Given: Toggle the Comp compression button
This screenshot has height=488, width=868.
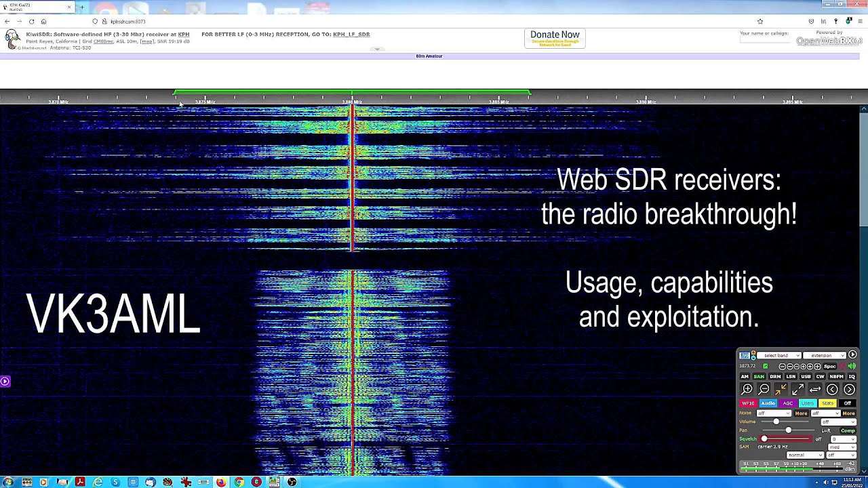Looking at the screenshot, I should (848, 430).
